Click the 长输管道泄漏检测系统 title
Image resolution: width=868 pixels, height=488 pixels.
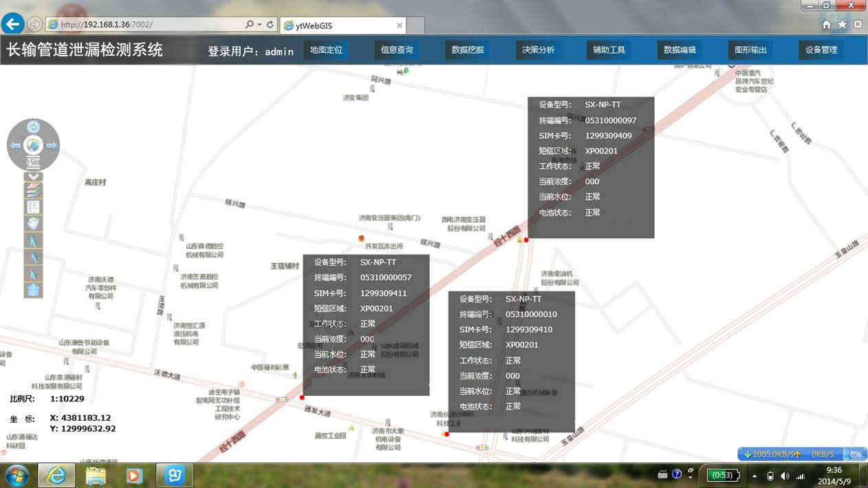point(85,49)
